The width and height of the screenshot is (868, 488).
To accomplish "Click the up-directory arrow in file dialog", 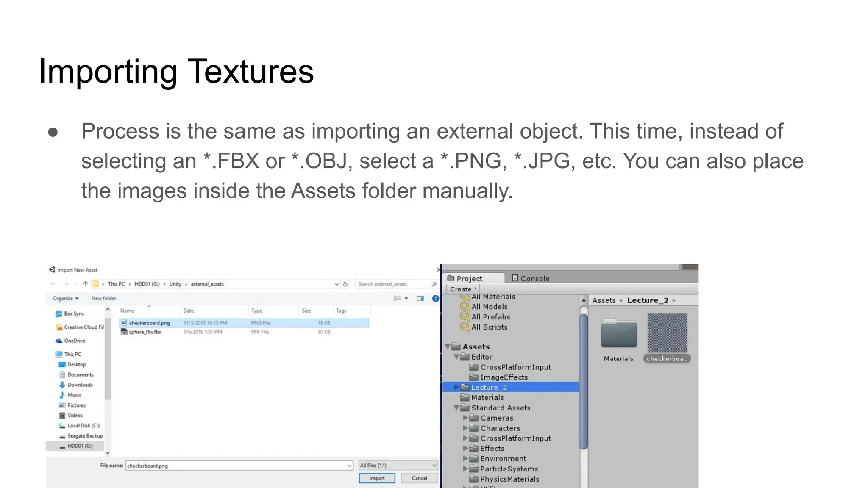I will pyautogui.click(x=86, y=284).
